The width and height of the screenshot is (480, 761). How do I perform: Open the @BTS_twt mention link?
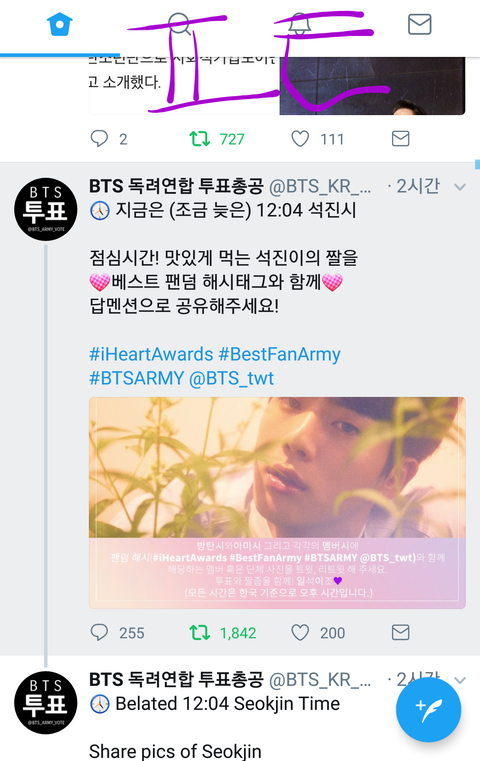[231, 378]
